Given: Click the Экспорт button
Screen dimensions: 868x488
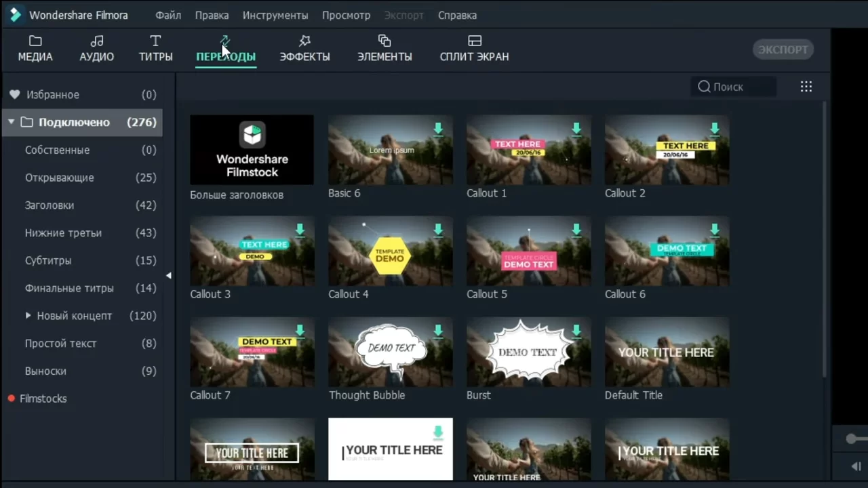Looking at the screenshot, I should 783,49.
